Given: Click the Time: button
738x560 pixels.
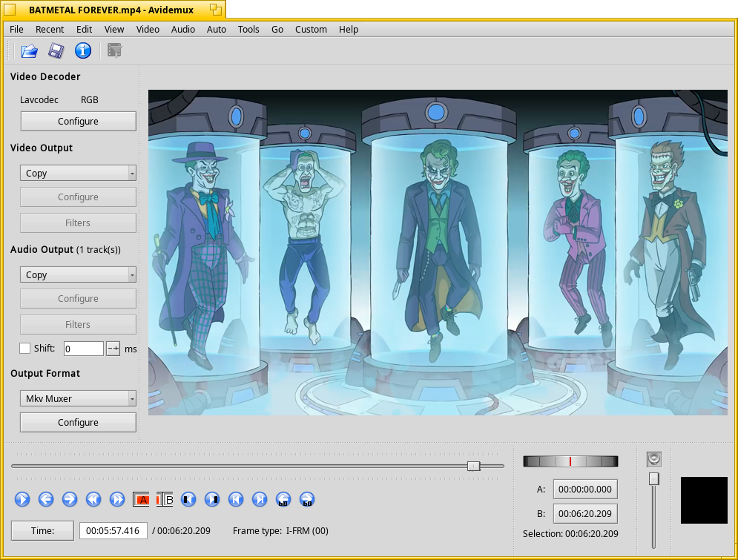Looking at the screenshot, I should click(x=42, y=531).
